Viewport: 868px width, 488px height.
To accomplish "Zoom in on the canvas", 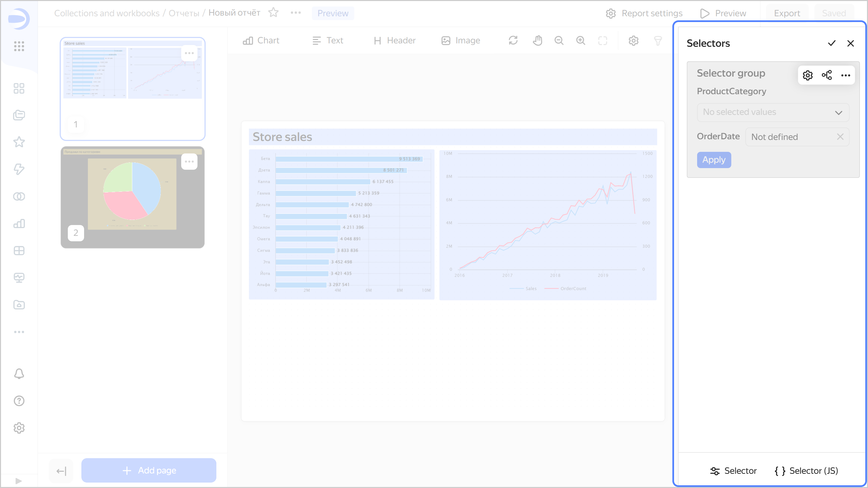I will point(580,40).
